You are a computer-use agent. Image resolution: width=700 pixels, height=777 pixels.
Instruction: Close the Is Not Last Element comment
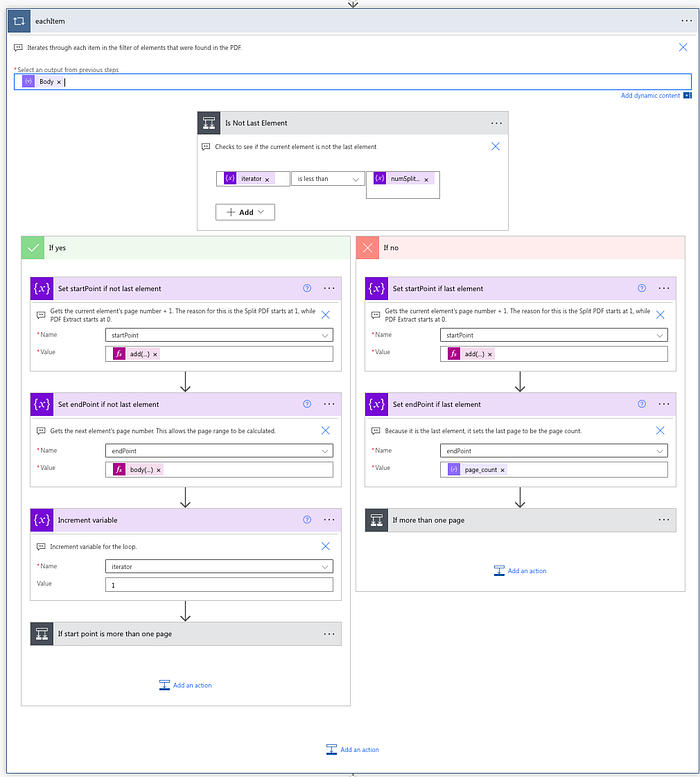click(495, 146)
